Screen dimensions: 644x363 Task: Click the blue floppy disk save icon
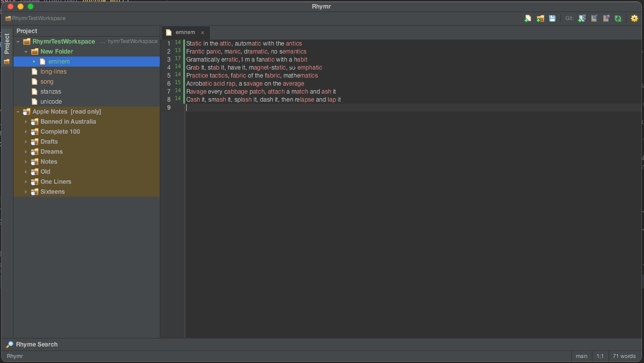click(552, 19)
